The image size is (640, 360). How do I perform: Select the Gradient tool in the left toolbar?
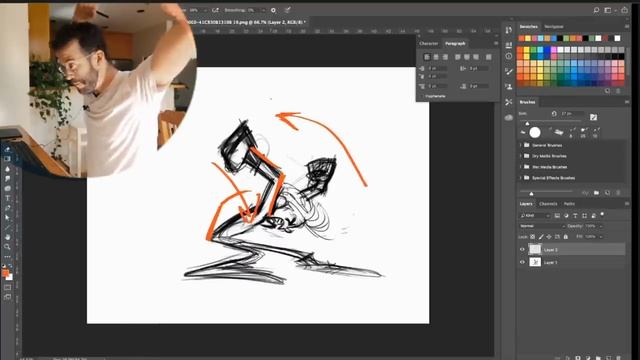tap(7, 159)
